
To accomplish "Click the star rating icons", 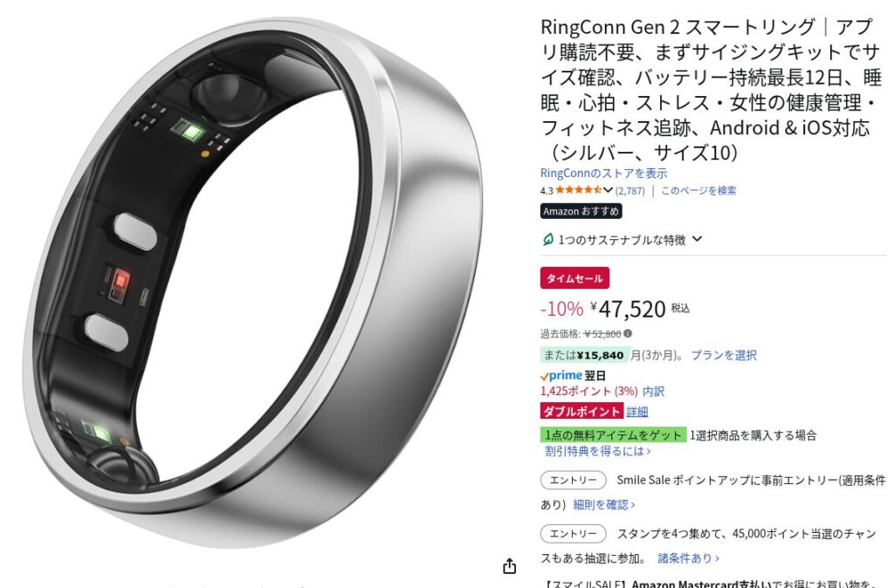I will pyautogui.click(x=578, y=189).
